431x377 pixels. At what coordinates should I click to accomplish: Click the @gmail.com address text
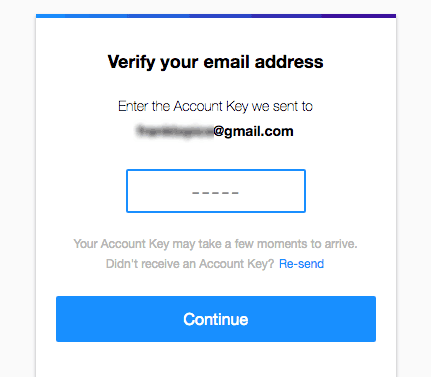(x=253, y=131)
